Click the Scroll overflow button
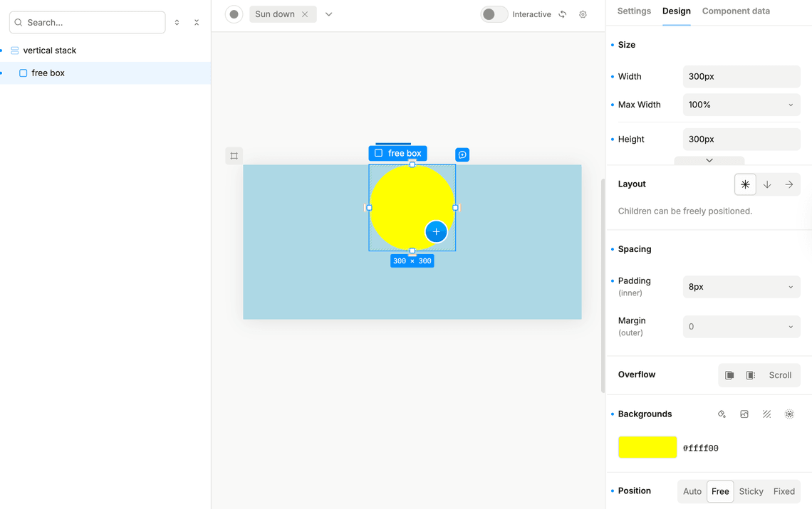 click(780, 375)
